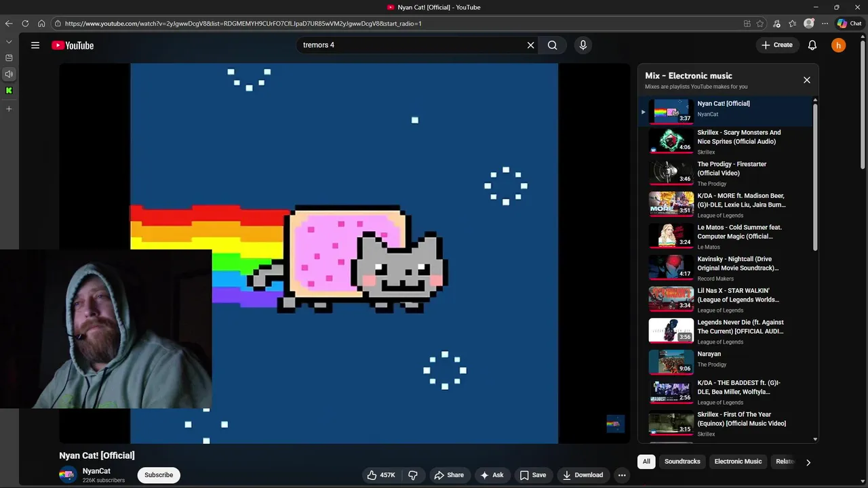Open browser settings ellipsis menu

point(825,23)
